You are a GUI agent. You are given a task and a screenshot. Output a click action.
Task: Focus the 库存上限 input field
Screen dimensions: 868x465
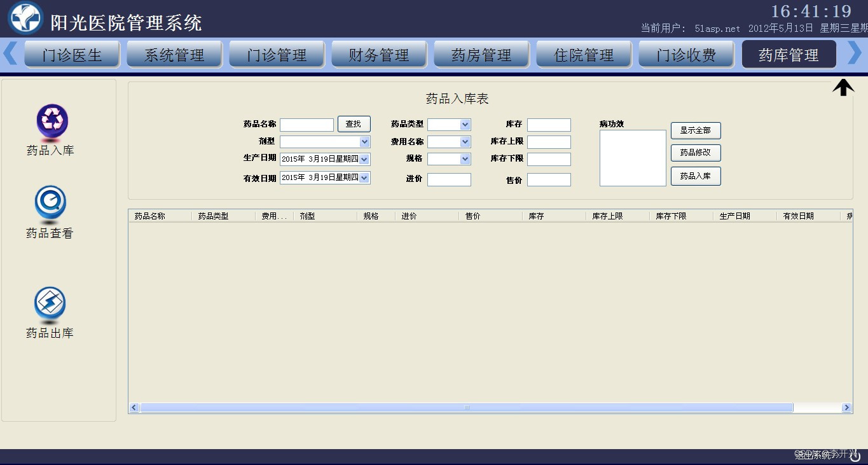tap(549, 142)
